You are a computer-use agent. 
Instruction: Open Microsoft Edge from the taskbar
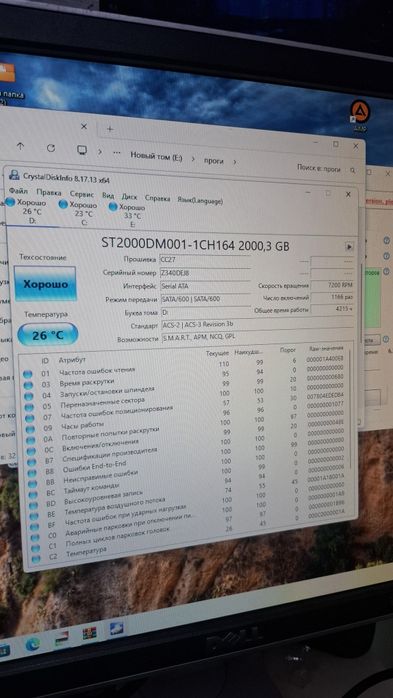point(32,644)
